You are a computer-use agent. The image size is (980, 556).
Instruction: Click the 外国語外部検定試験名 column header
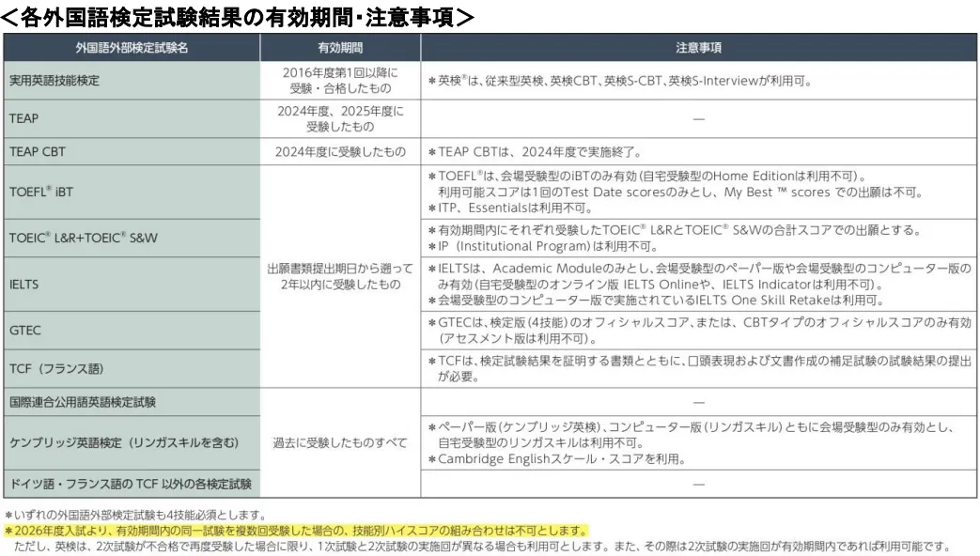coord(132,47)
